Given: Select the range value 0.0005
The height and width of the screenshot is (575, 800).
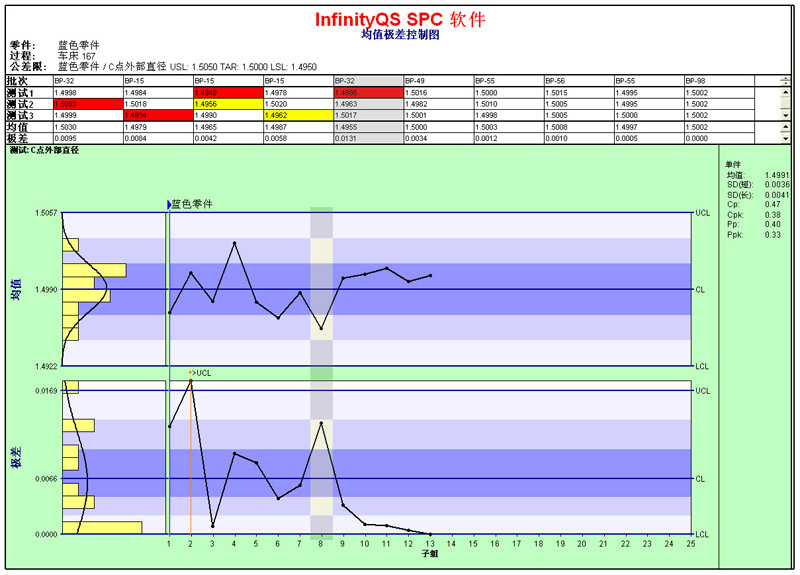Looking at the screenshot, I should point(649,138).
